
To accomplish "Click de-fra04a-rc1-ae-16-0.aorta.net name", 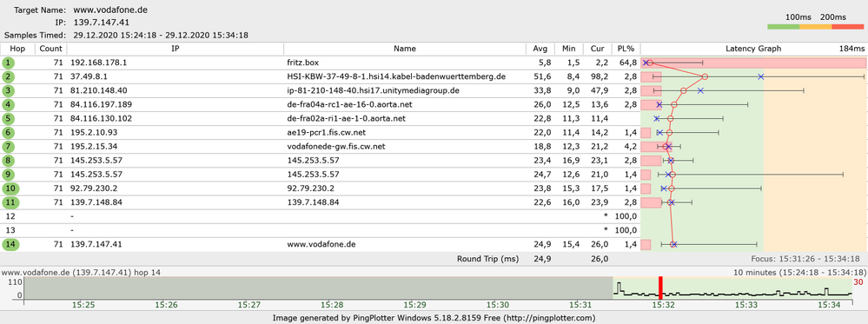I will point(350,104).
